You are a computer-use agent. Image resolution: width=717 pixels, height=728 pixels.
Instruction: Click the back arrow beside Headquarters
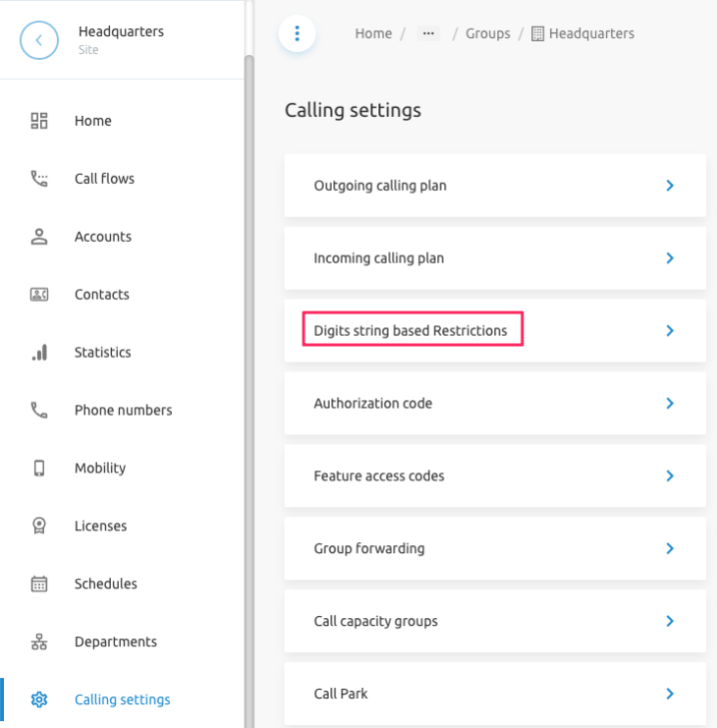pyautogui.click(x=39, y=40)
